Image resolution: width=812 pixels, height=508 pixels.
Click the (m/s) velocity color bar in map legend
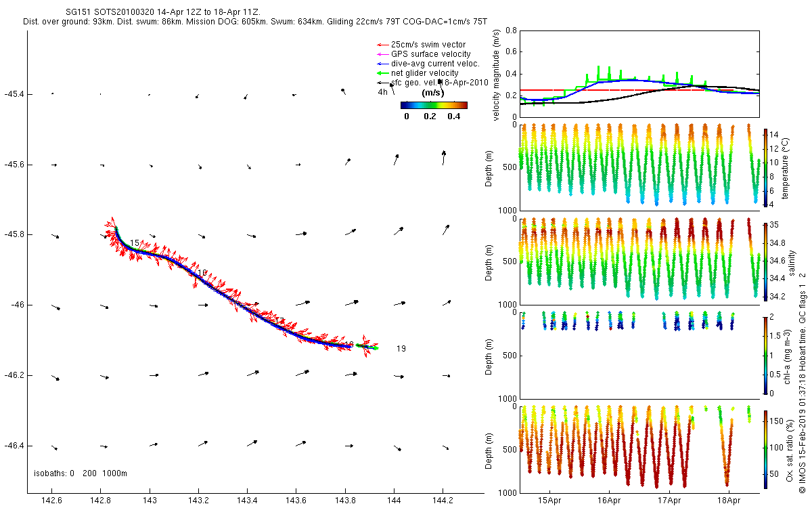click(434, 105)
